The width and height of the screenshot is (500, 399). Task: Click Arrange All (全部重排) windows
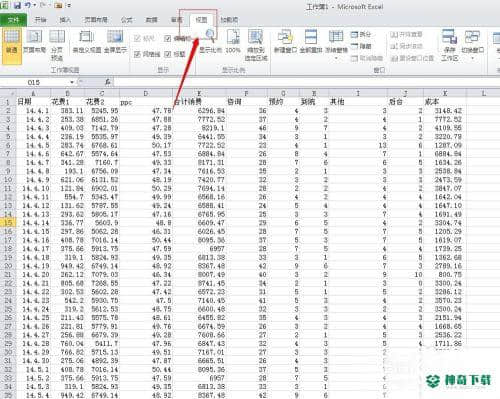(x=311, y=42)
